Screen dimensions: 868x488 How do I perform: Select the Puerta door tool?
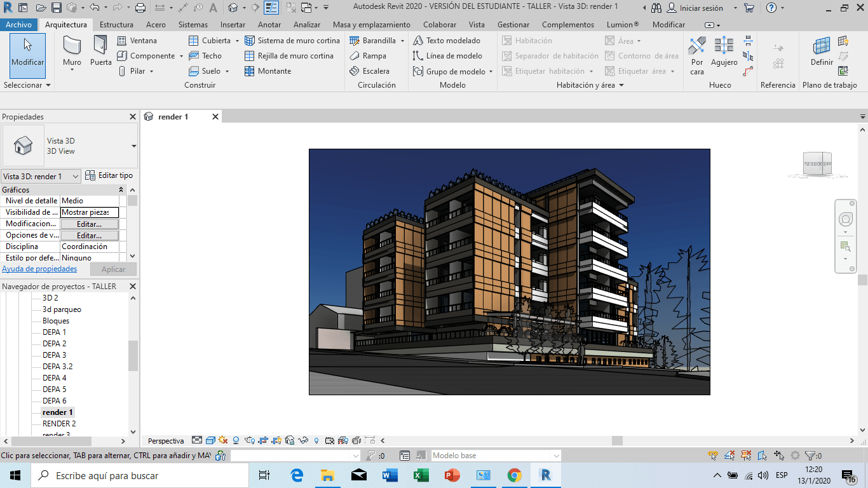coord(100,51)
